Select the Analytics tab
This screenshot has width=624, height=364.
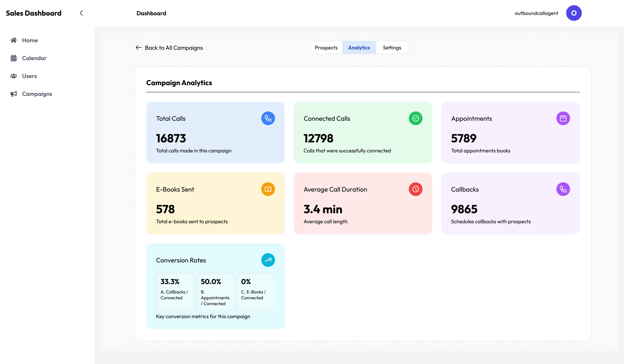click(359, 48)
